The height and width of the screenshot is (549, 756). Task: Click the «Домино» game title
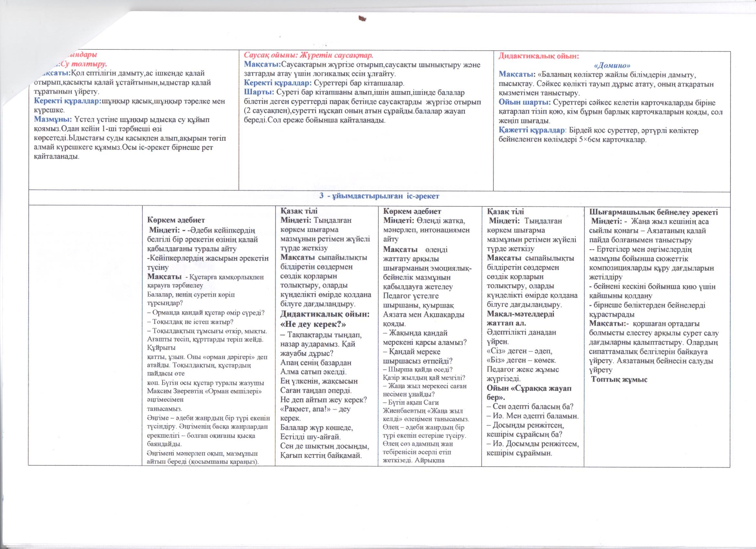point(612,65)
